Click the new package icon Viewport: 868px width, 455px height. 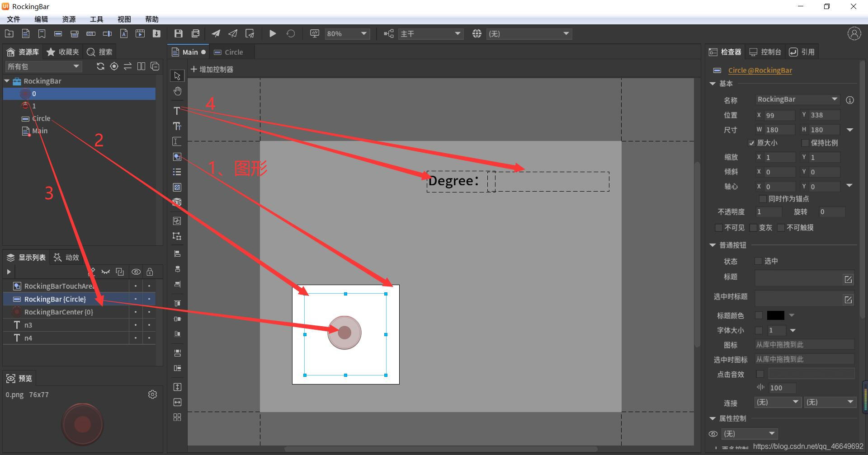(x=9, y=33)
